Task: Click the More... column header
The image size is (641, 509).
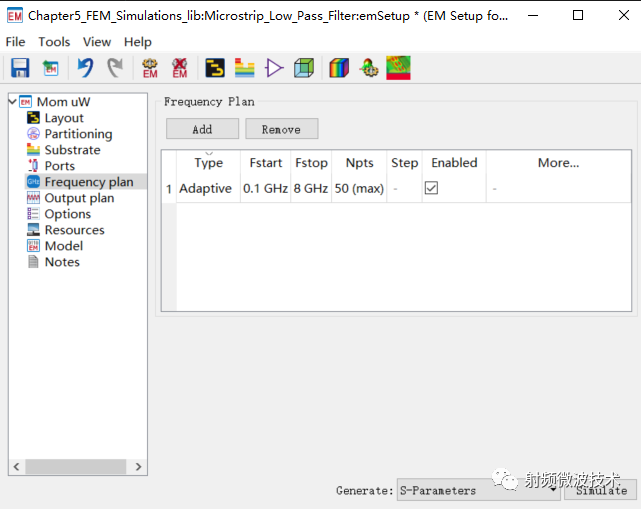Action: (x=558, y=163)
